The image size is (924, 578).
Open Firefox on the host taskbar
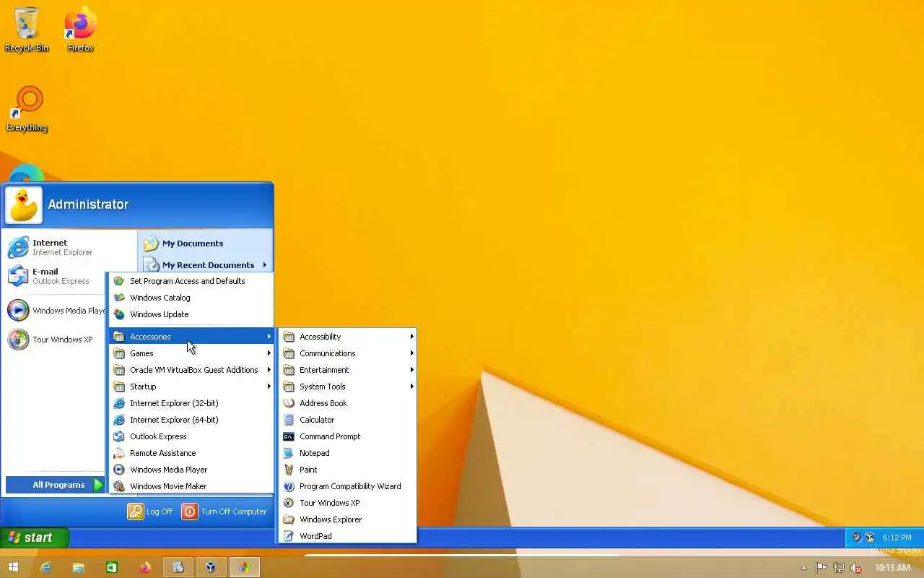[145, 567]
